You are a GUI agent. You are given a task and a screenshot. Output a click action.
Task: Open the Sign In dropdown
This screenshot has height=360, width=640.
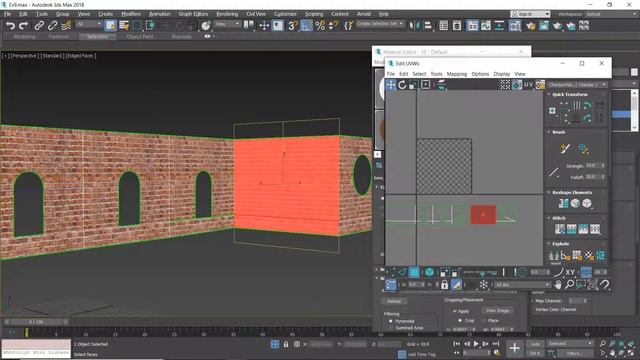point(530,14)
